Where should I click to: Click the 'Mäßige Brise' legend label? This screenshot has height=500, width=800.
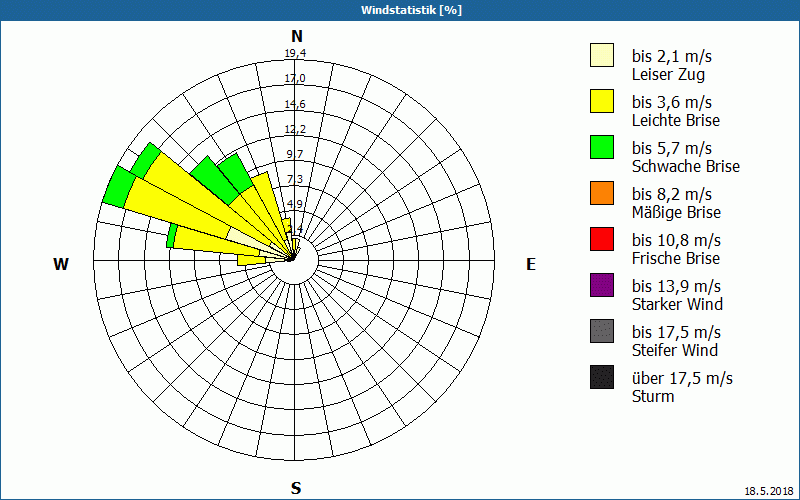[x=677, y=212]
